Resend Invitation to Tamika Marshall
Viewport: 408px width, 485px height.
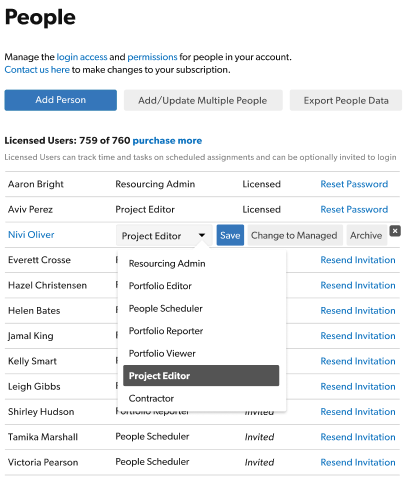point(358,437)
